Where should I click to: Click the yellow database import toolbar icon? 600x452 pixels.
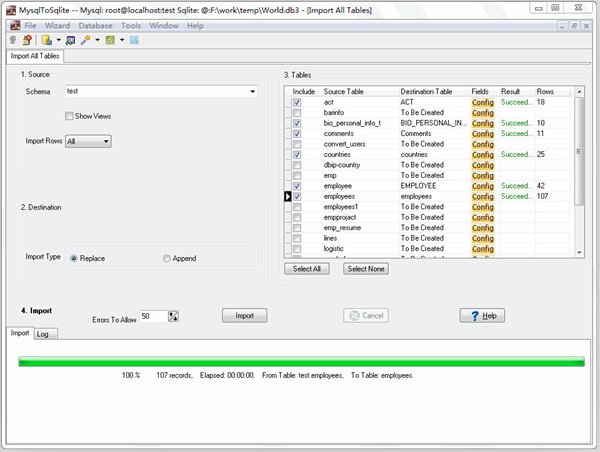click(x=47, y=40)
